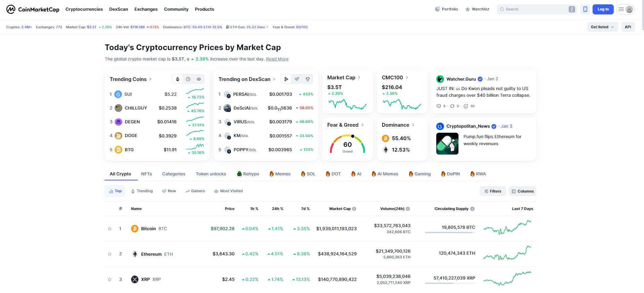Star XRP to add to watchlist
This screenshot has width=644, height=293.
(110, 280)
